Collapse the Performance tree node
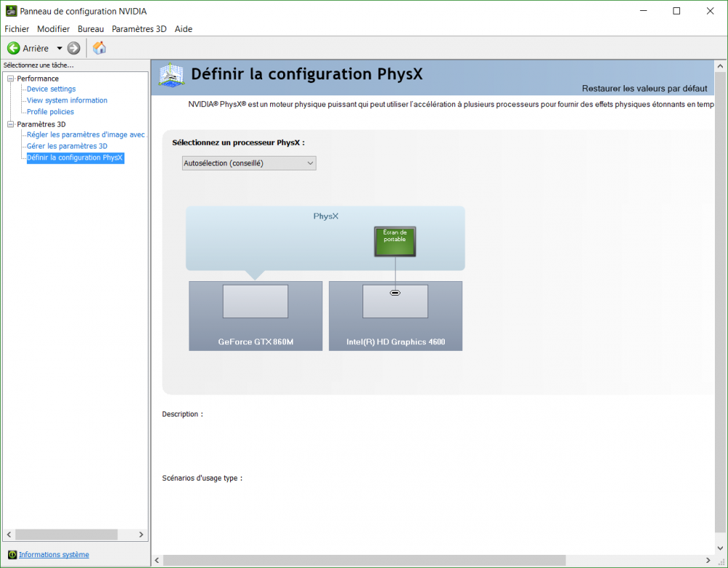Viewport: 728px width, 568px height. point(11,79)
